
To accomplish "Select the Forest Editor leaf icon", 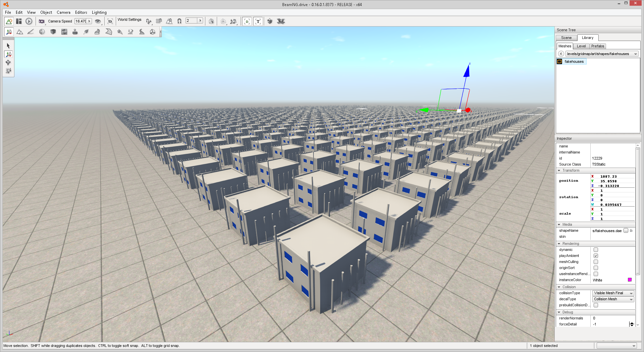I will pyautogui.click(x=86, y=32).
